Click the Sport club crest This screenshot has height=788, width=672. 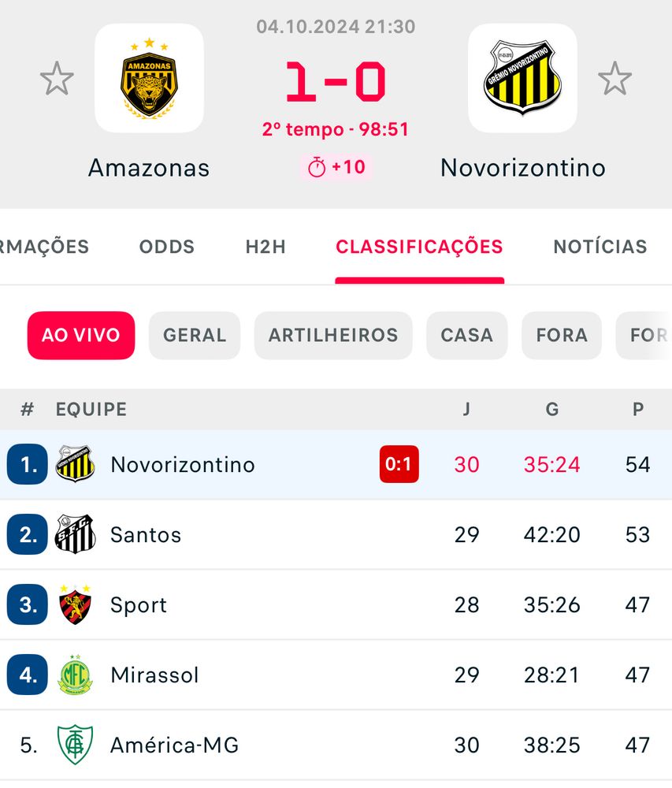pyautogui.click(x=75, y=604)
